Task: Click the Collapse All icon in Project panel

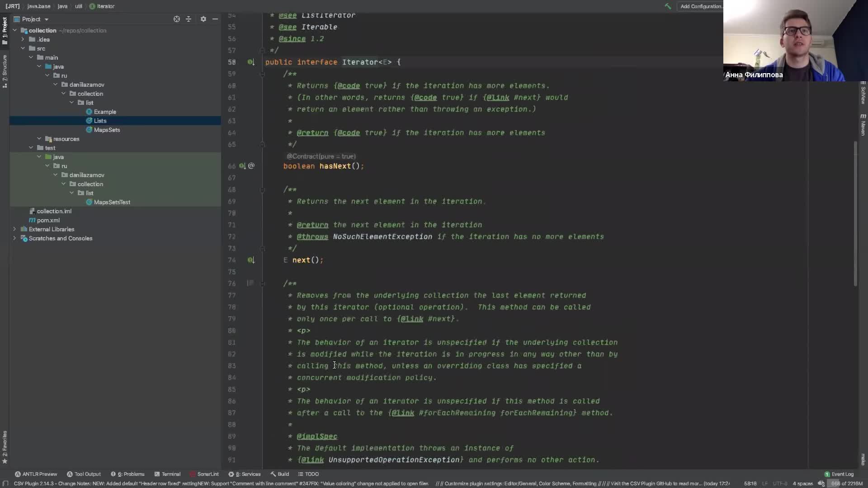Action: pos(189,19)
